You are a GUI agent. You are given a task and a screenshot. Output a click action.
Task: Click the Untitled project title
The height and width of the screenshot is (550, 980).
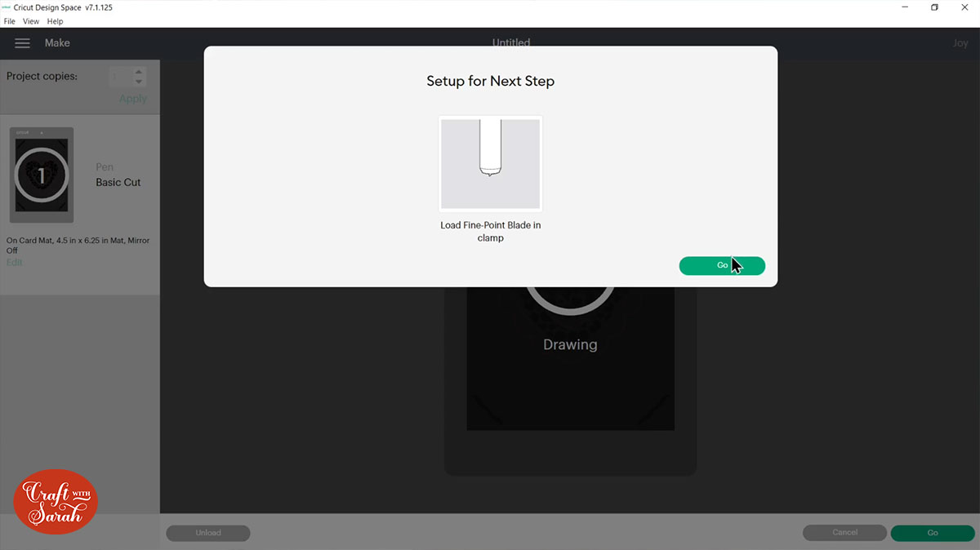(x=511, y=42)
